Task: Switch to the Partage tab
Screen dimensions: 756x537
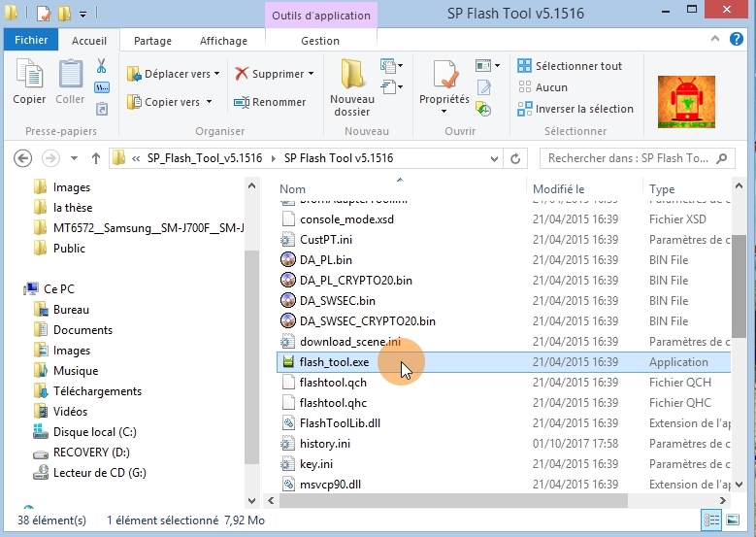Action: click(152, 41)
